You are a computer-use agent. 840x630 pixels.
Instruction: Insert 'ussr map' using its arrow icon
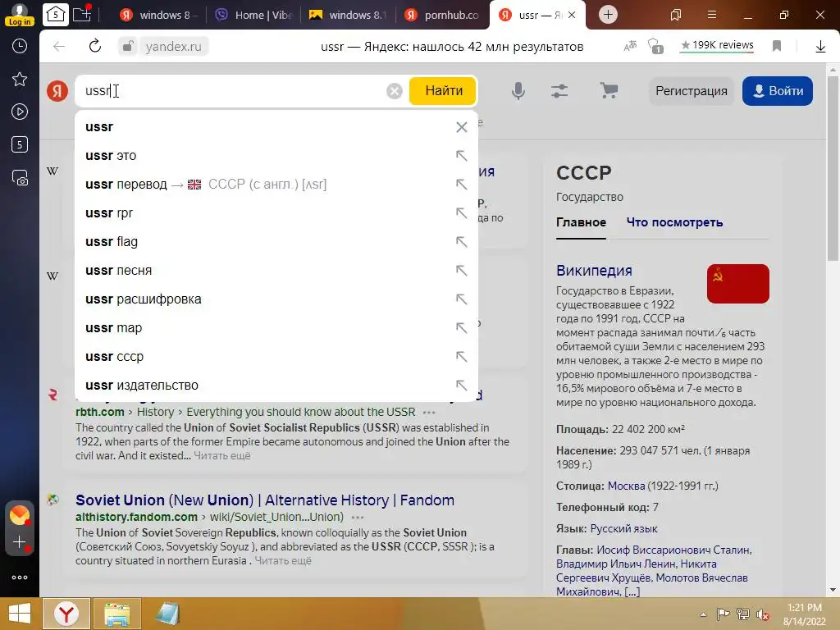coord(461,327)
